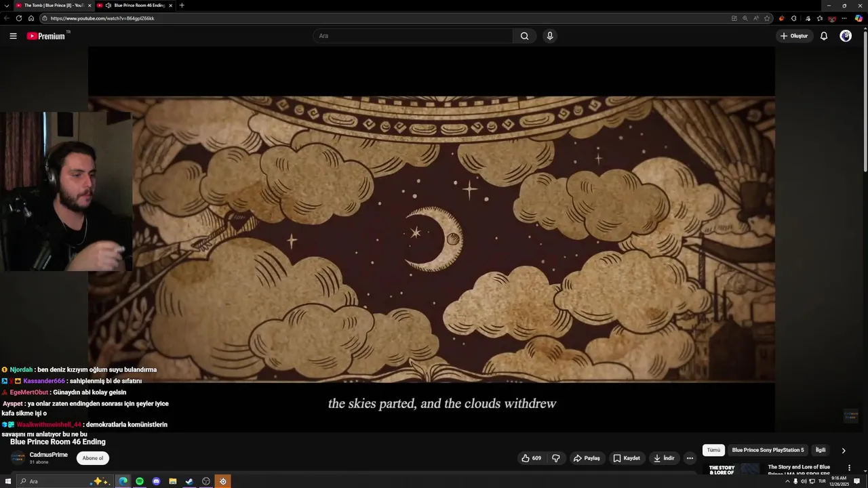Click the Njordah chat message username
This screenshot has width=868, height=488.
point(22,369)
